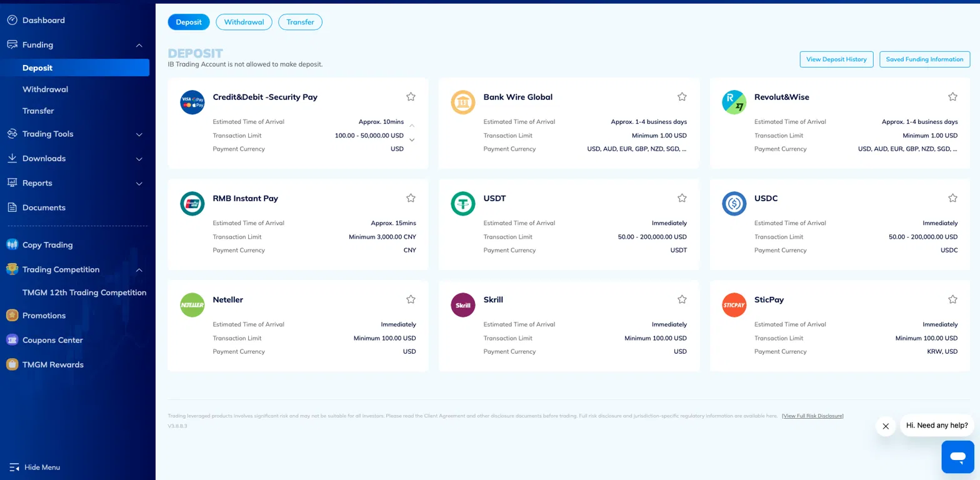Click the Bank Wire Global bank logo
The image size is (980, 480).
[x=463, y=102]
